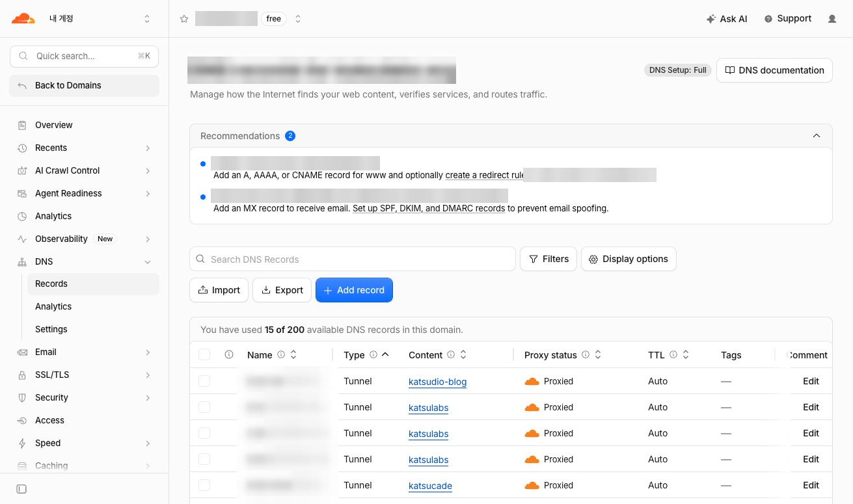Check the katsudio-blog record checkbox
Screen dimensions: 853x504
click(204, 381)
